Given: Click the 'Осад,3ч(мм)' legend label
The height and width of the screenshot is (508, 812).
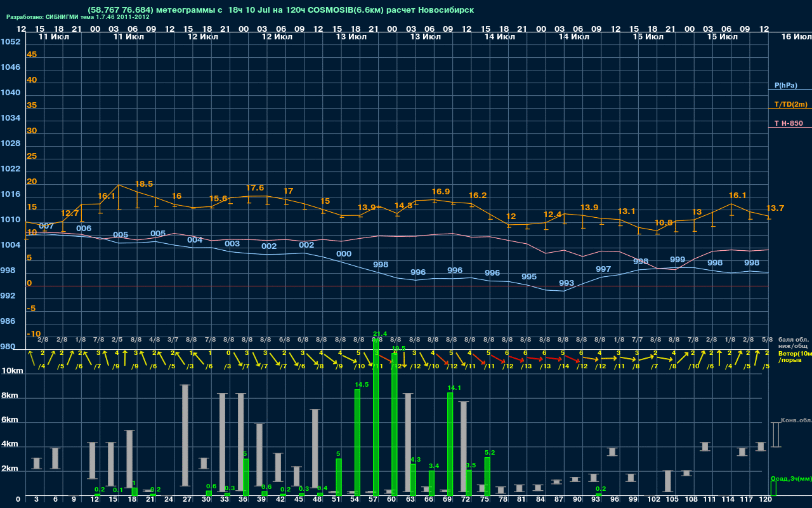Looking at the screenshot, I should [x=790, y=478].
